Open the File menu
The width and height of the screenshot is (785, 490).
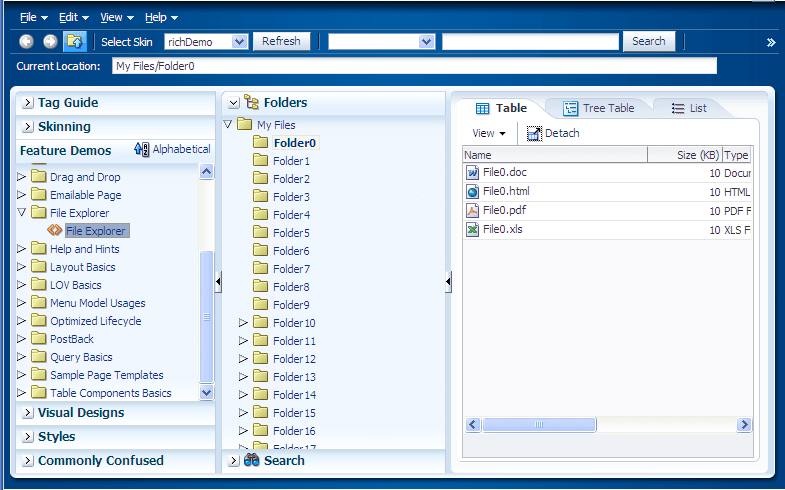pyautogui.click(x=34, y=18)
